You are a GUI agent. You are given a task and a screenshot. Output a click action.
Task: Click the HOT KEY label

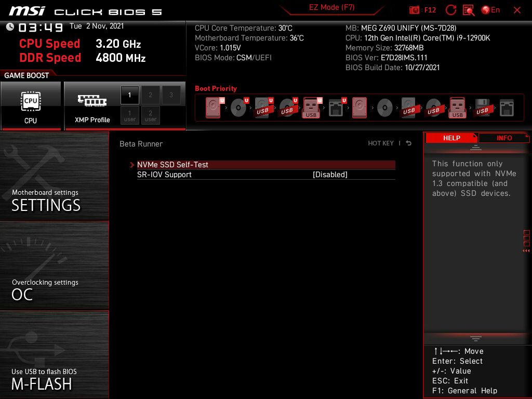pos(381,143)
